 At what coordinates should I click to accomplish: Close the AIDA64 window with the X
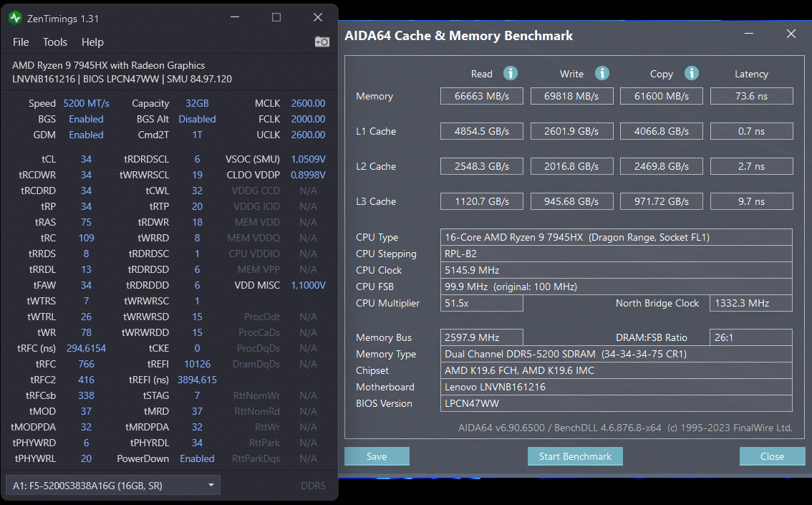point(791,34)
